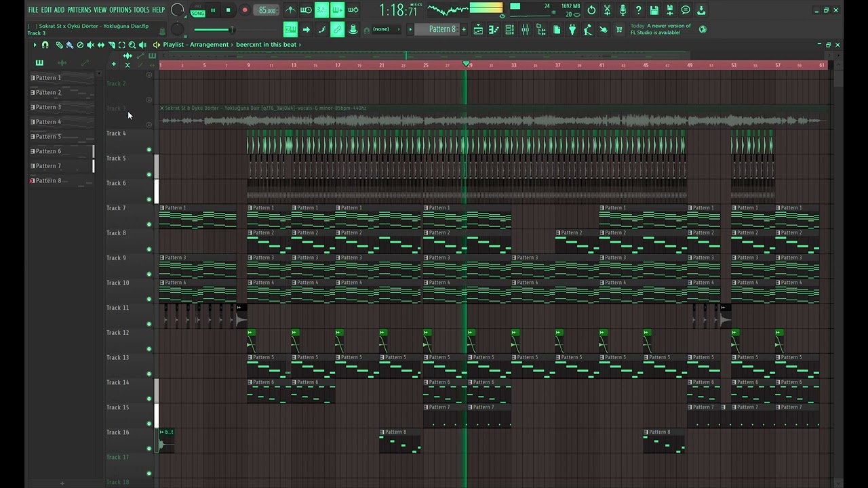Toggle the overdub/blend recording button
Viewport: 868px width, 488px height.
[337, 10]
